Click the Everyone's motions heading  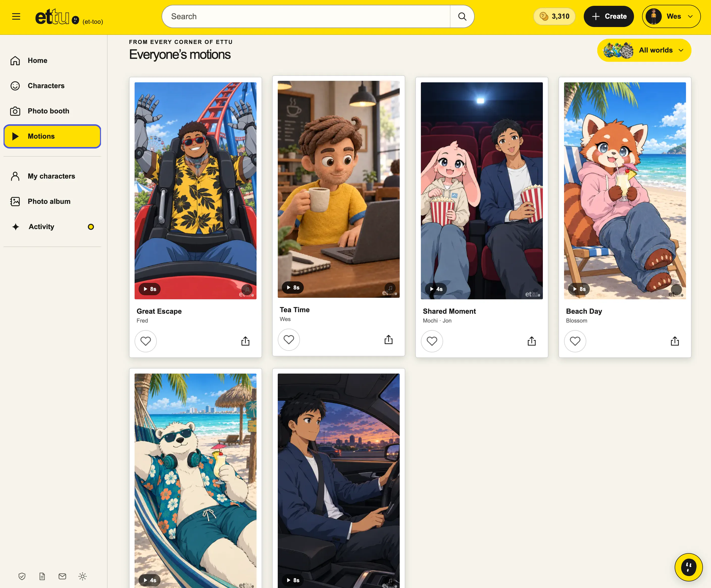click(x=180, y=55)
